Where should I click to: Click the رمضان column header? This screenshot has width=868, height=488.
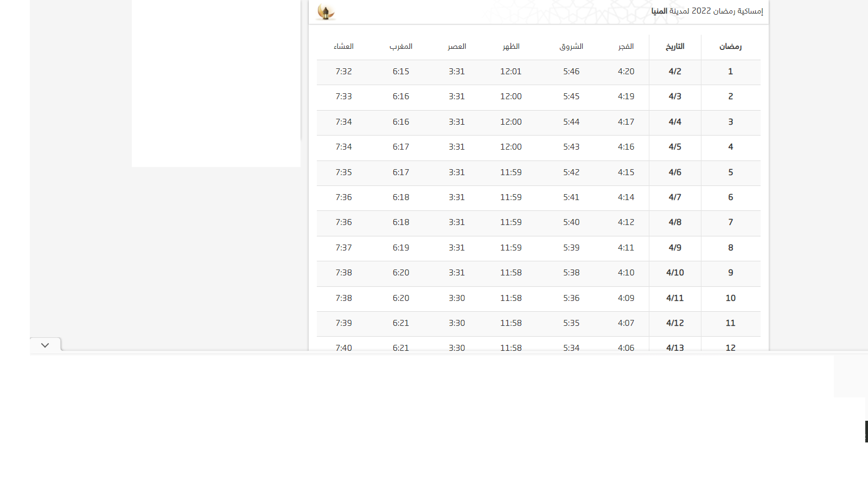730,47
